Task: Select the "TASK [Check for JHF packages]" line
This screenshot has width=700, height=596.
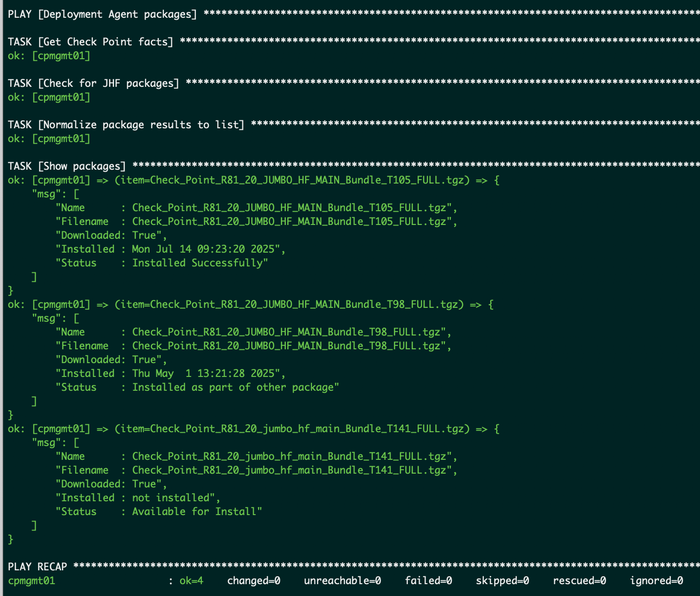Action: click(353, 83)
